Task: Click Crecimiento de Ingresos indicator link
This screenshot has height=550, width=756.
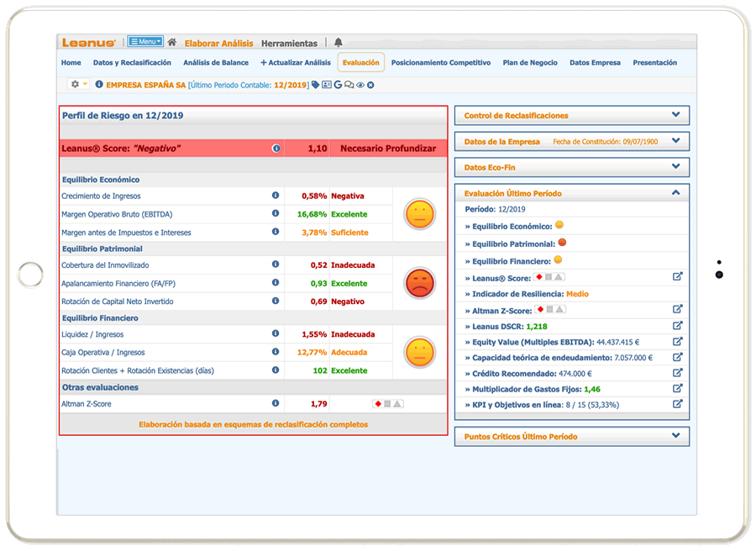Action: 101,196
